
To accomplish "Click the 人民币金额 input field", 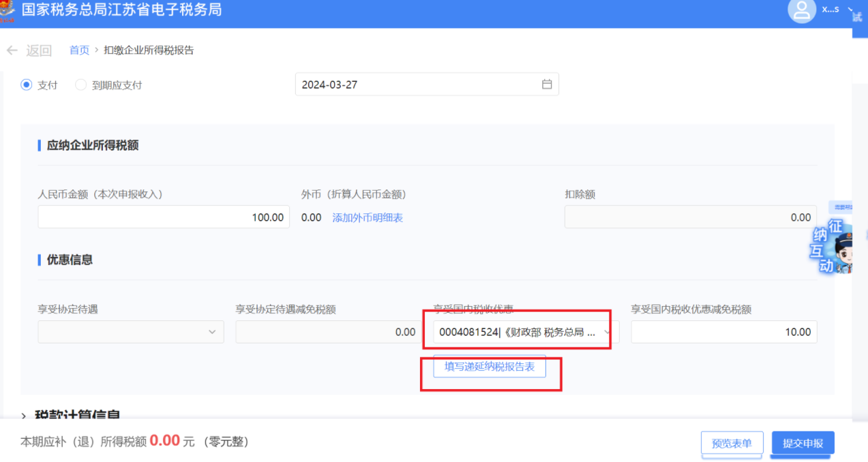I will [164, 217].
